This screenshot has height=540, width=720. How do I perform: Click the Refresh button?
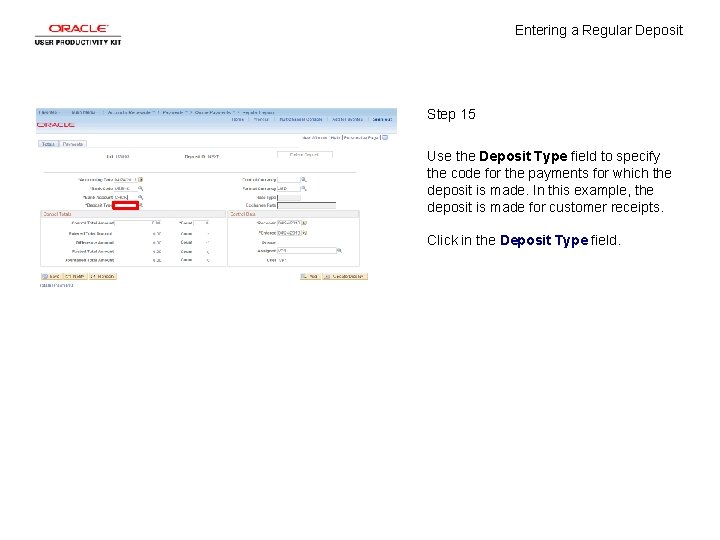(x=103, y=276)
